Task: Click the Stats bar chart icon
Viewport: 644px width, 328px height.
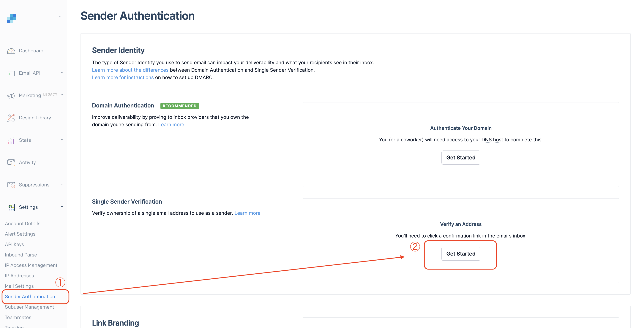Action: [11, 140]
